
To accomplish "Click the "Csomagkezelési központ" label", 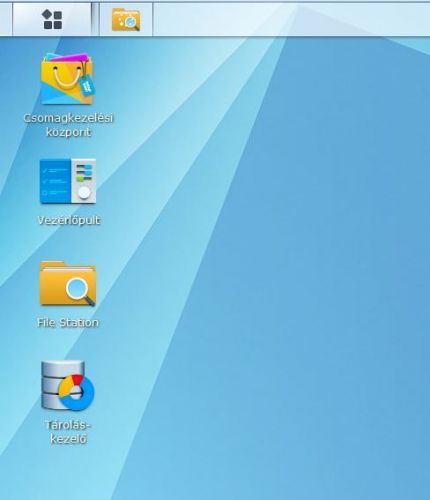I will tap(68, 125).
